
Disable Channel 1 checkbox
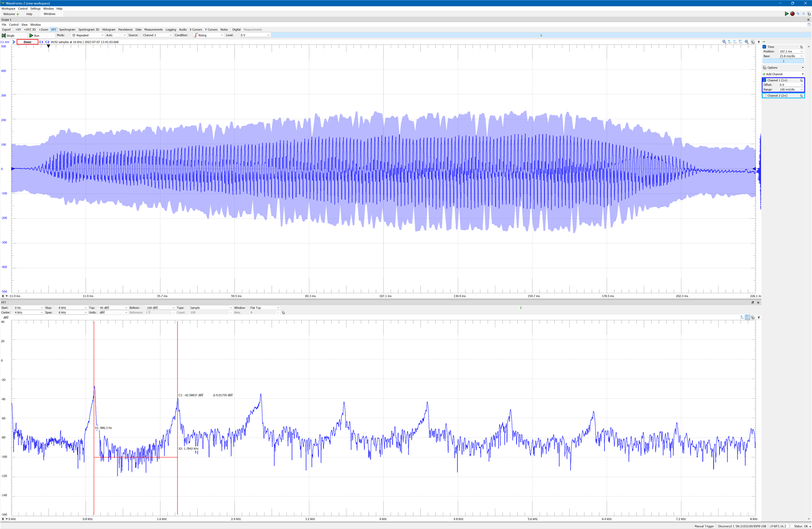[x=764, y=80]
